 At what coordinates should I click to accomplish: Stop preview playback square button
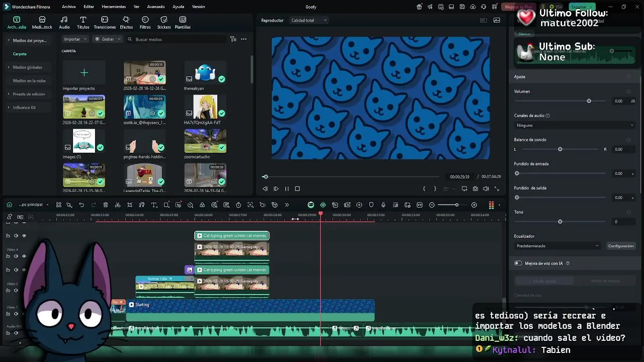(297, 189)
